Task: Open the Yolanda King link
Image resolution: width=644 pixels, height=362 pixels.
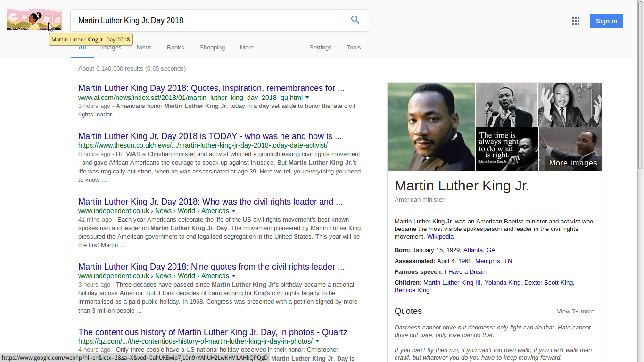Action: pos(503,283)
